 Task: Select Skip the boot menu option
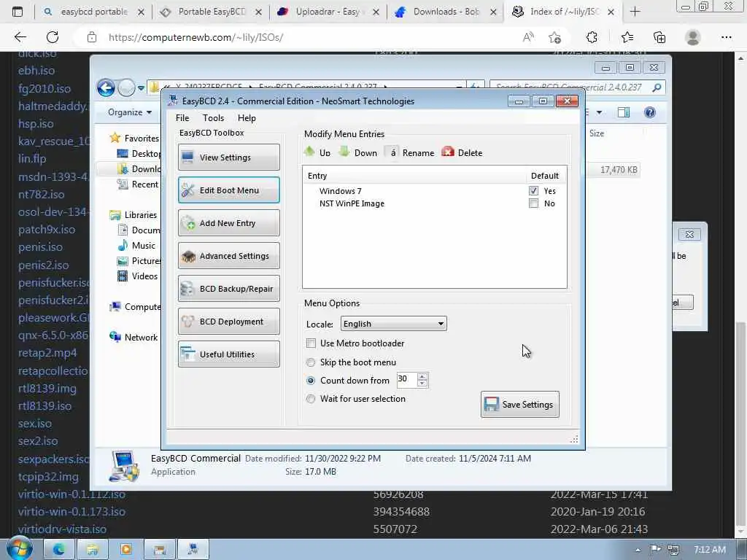[311, 362]
